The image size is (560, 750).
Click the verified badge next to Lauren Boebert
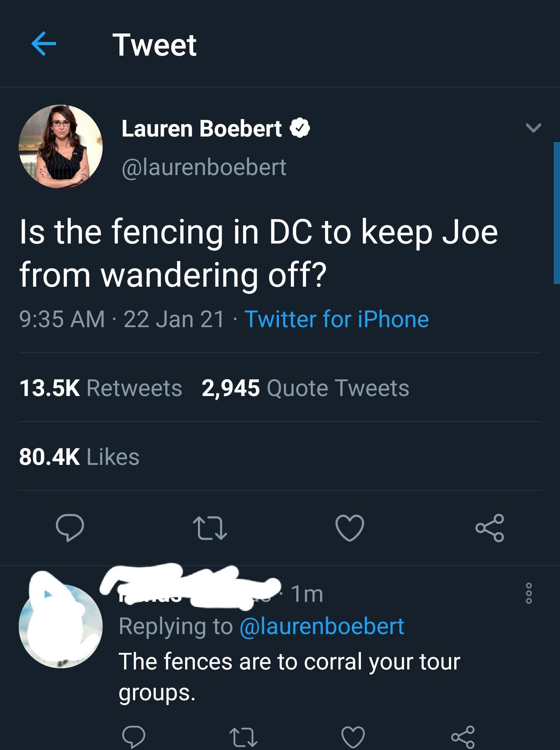click(x=300, y=128)
